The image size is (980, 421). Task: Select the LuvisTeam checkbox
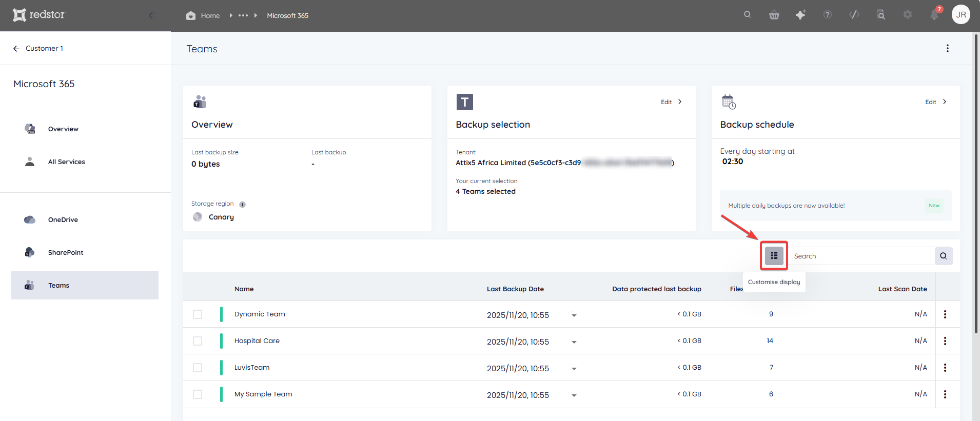click(198, 368)
